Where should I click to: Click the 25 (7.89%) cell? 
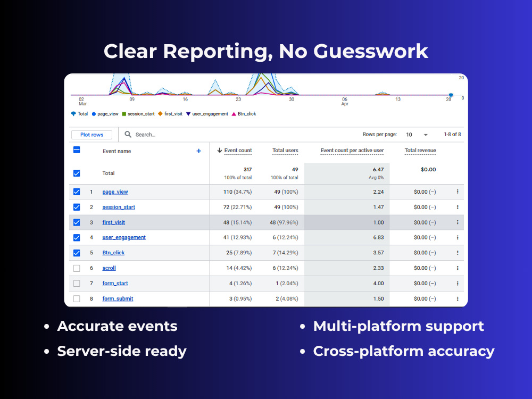[239, 253]
